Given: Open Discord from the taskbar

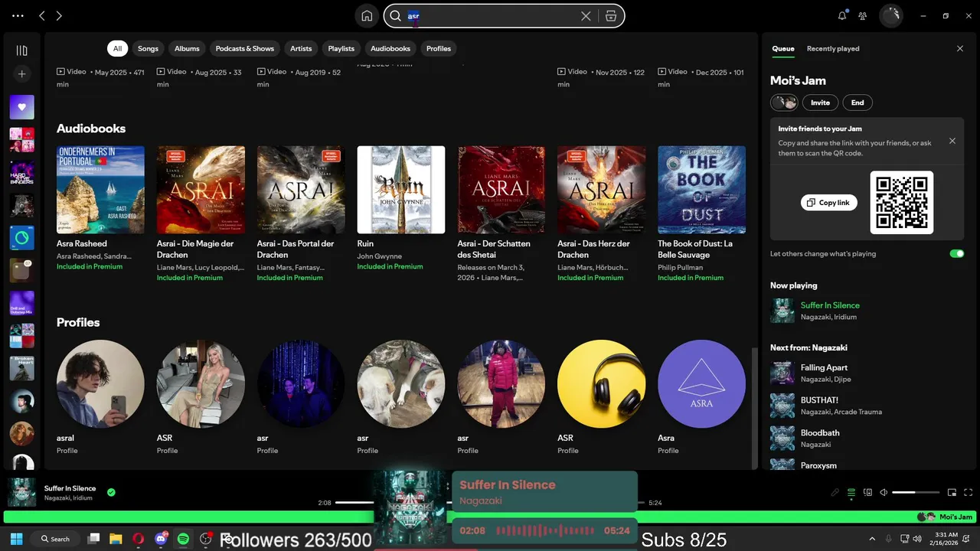Looking at the screenshot, I should (161, 539).
